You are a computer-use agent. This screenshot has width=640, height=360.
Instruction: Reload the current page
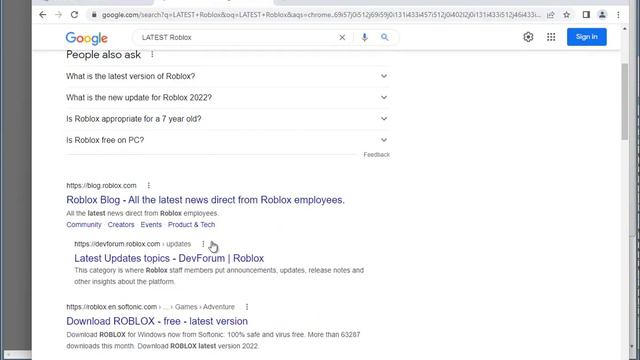pos(74,15)
